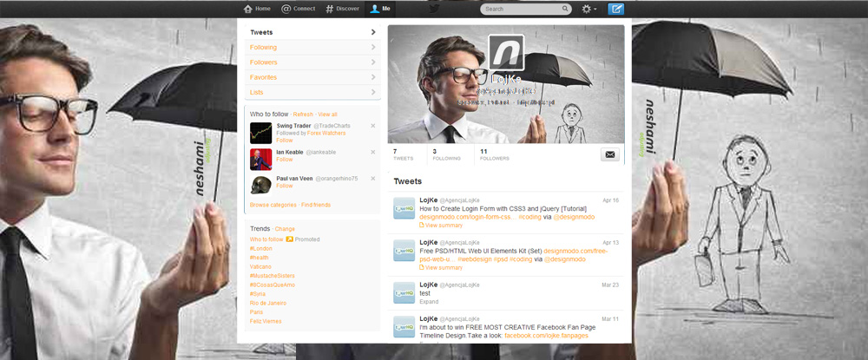Open the #8CosasQueAmo trend
This screenshot has height=360, width=868.
[273, 285]
